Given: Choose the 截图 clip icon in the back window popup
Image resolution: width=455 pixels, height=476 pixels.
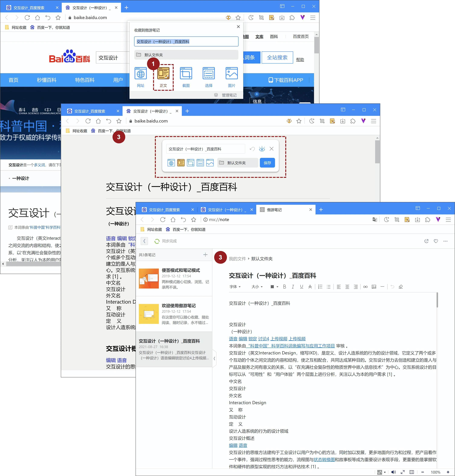Looking at the screenshot, I should click(x=186, y=73).
